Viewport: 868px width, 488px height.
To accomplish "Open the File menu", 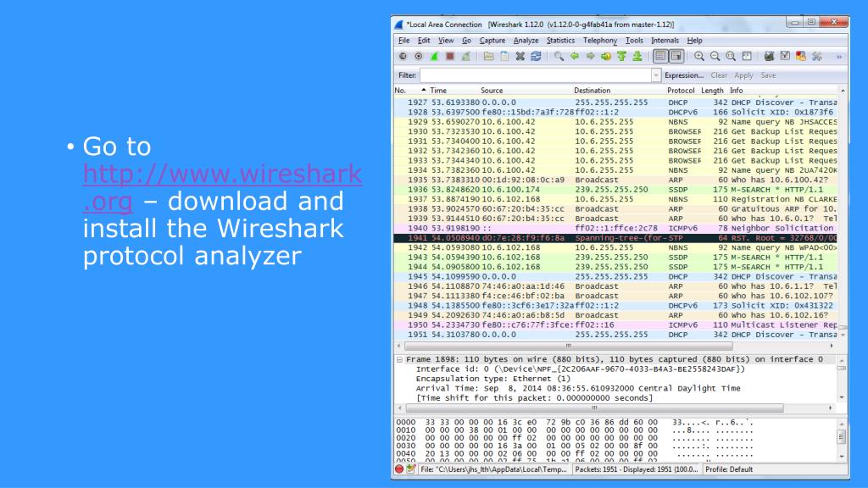I will pos(404,41).
